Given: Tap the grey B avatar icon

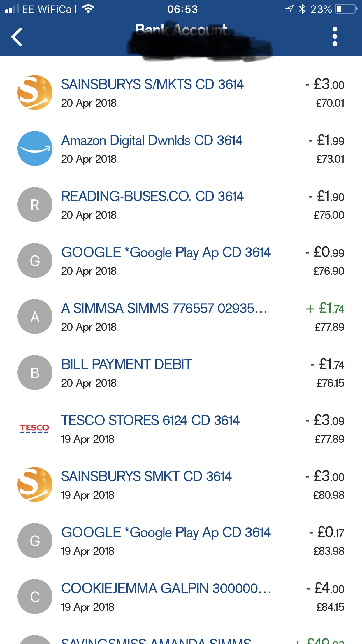Looking at the screenshot, I should [35, 372].
